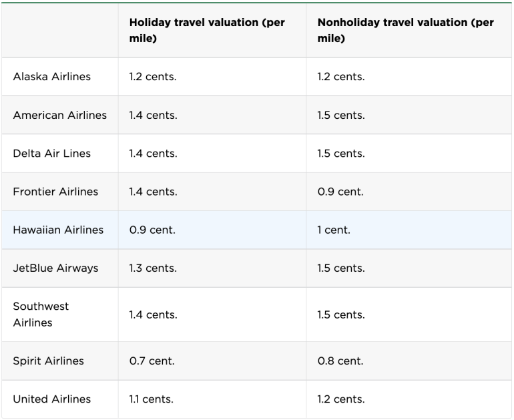Click the JetBlue Airways row label
This screenshot has width=514, height=420.
point(55,268)
